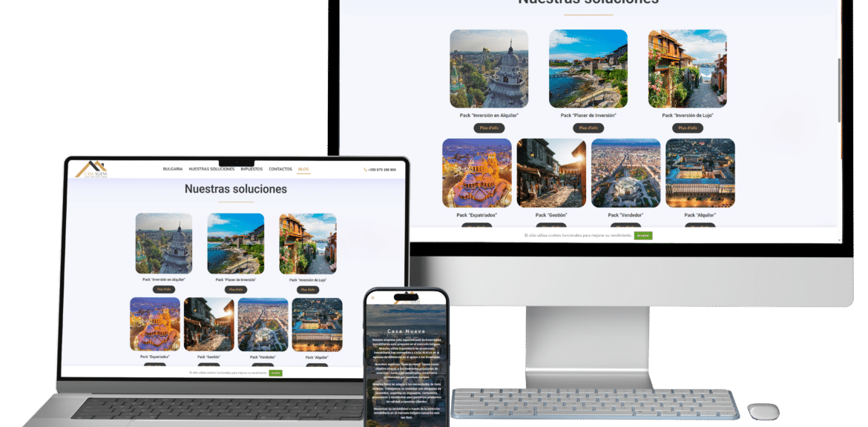Open the hamburger menu on the smartphone

373,298
